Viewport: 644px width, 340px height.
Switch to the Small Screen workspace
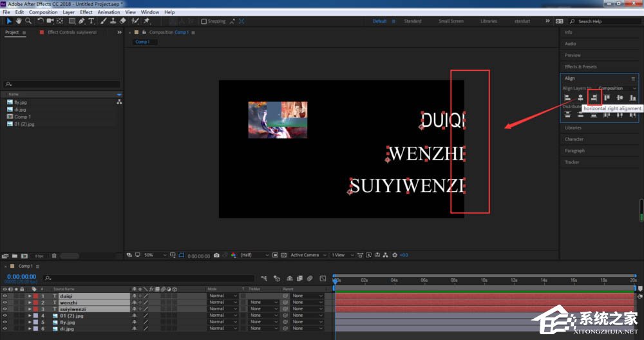[451, 21]
